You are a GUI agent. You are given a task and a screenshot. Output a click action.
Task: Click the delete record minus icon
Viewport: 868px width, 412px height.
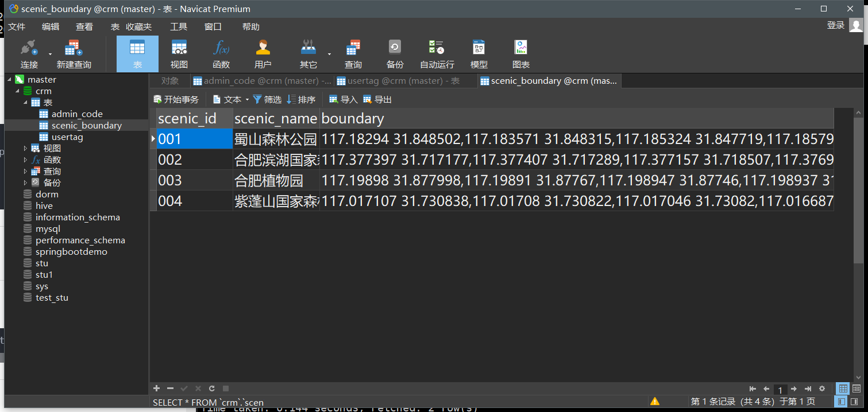pyautogui.click(x=170, y=388)
